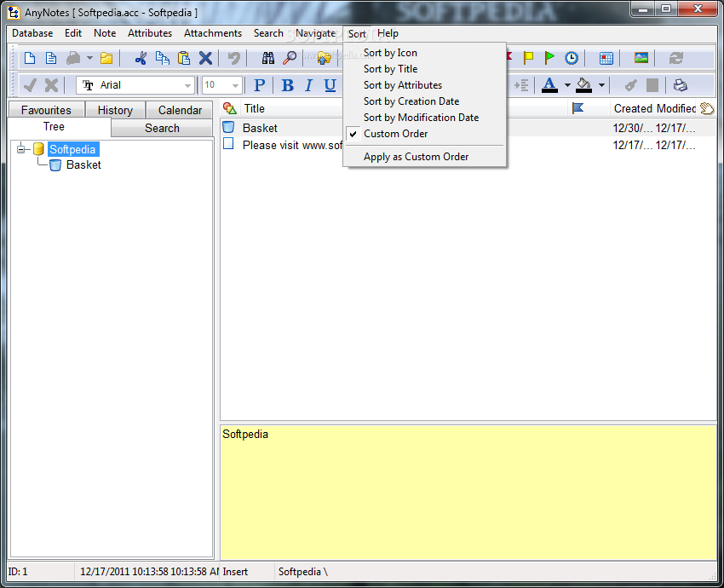Create a new blank note icon
The width and height of the screenshot is (724, 588).
[x=30, y=58]
